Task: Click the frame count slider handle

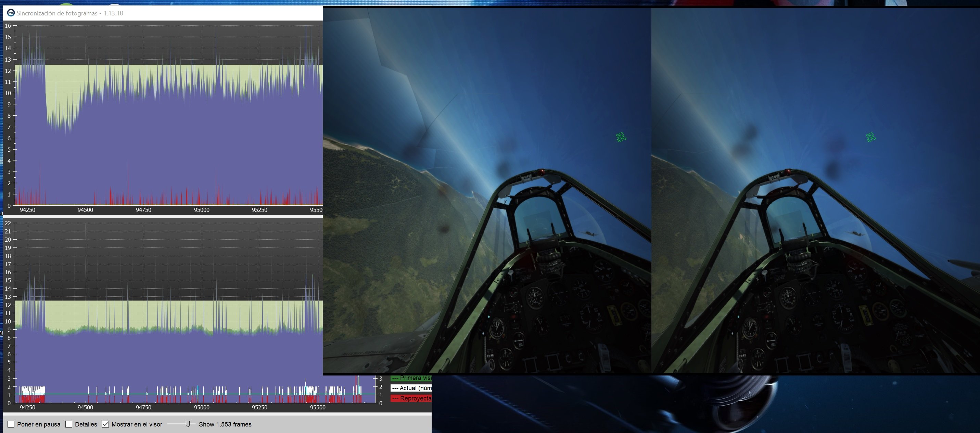Action: [188, 424]
